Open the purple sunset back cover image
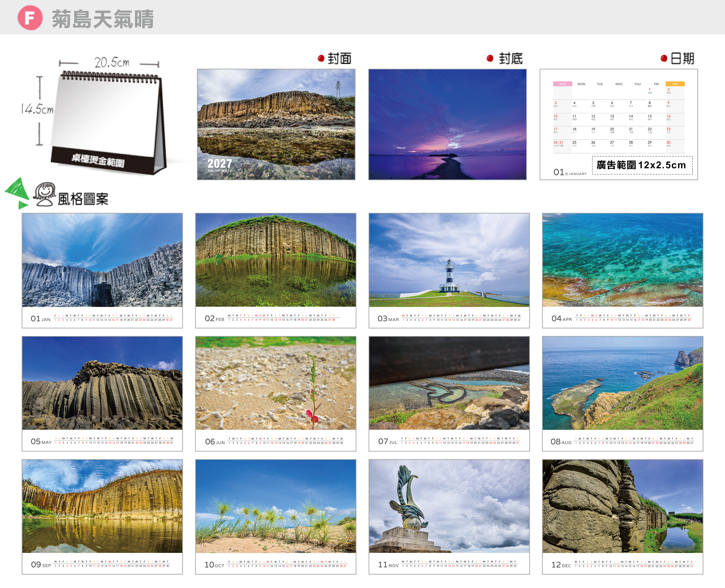Image resolution: width=725 pixels, height=588 pixels. tap(447, 124)
